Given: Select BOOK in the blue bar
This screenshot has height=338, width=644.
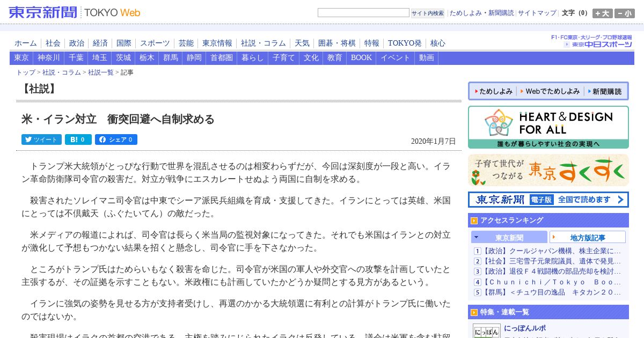Looking at the screenshot, I should pos(361,58).
